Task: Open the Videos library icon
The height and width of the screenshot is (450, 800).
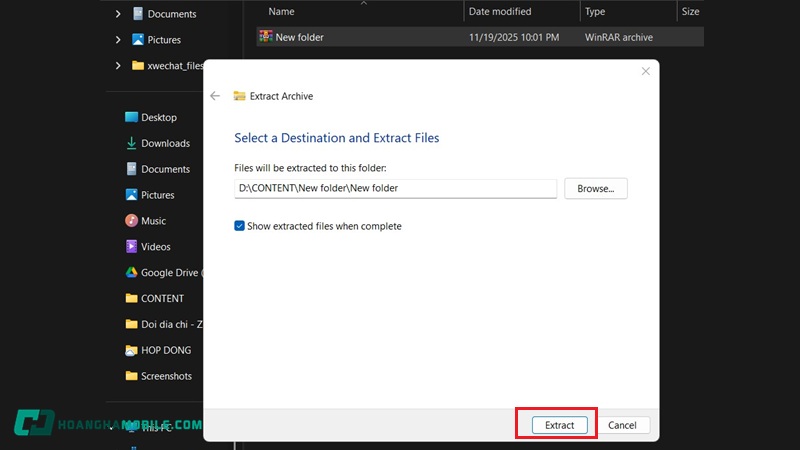Action: pos(131,247)
